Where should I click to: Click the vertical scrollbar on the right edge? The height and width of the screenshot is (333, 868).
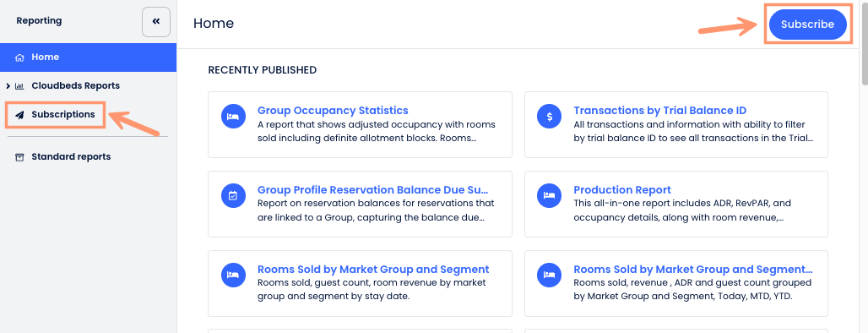(865, 43)
